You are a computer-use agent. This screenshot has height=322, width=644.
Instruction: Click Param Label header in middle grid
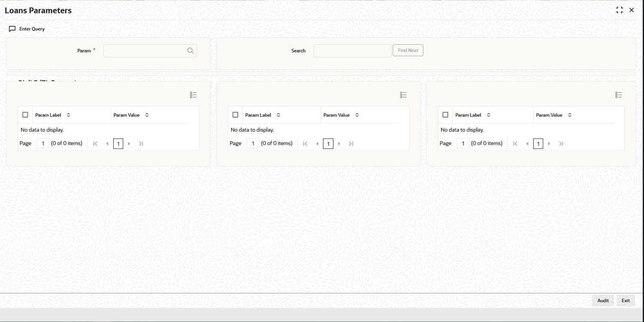258,115
